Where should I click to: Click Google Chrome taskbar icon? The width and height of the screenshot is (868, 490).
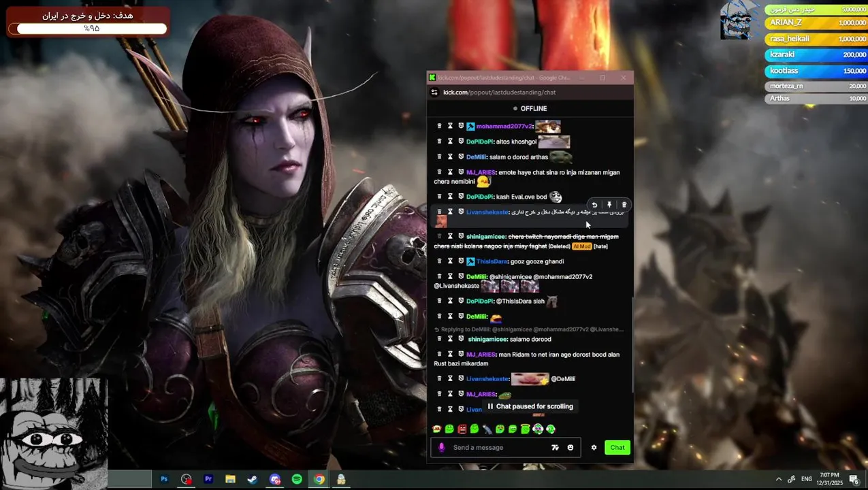pos(319,479)
